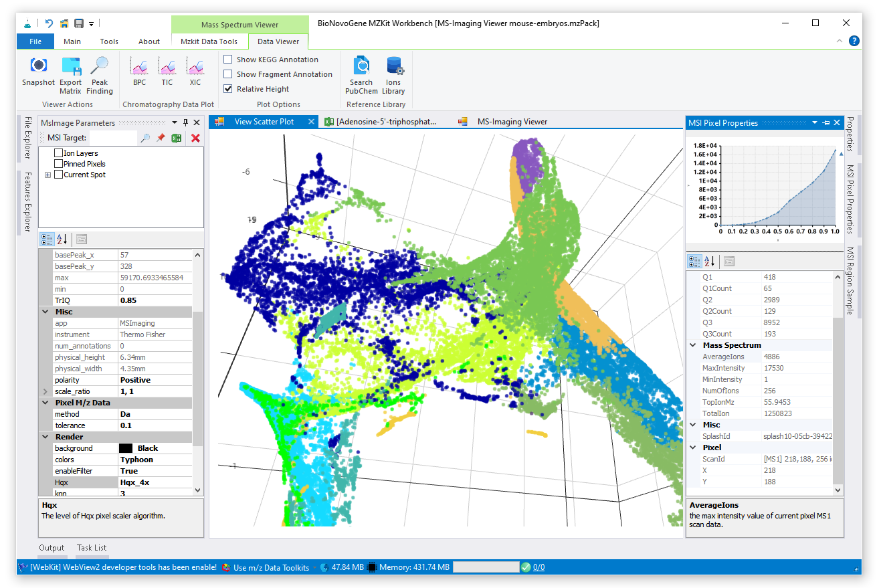Open the Task List panel

(92, 548)
